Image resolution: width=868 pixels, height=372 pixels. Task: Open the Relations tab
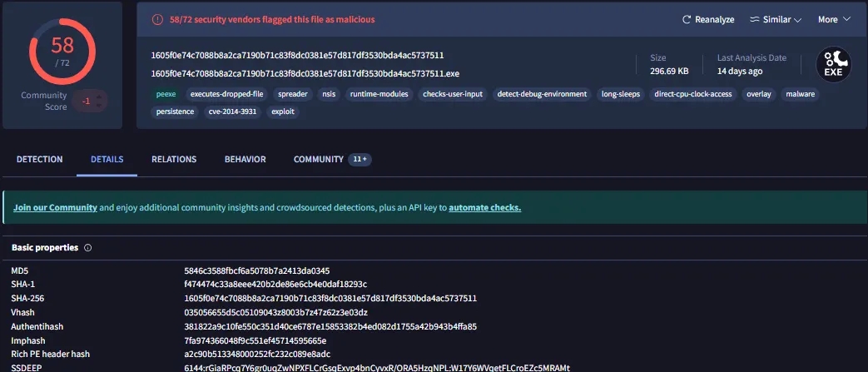click(174, 159)
